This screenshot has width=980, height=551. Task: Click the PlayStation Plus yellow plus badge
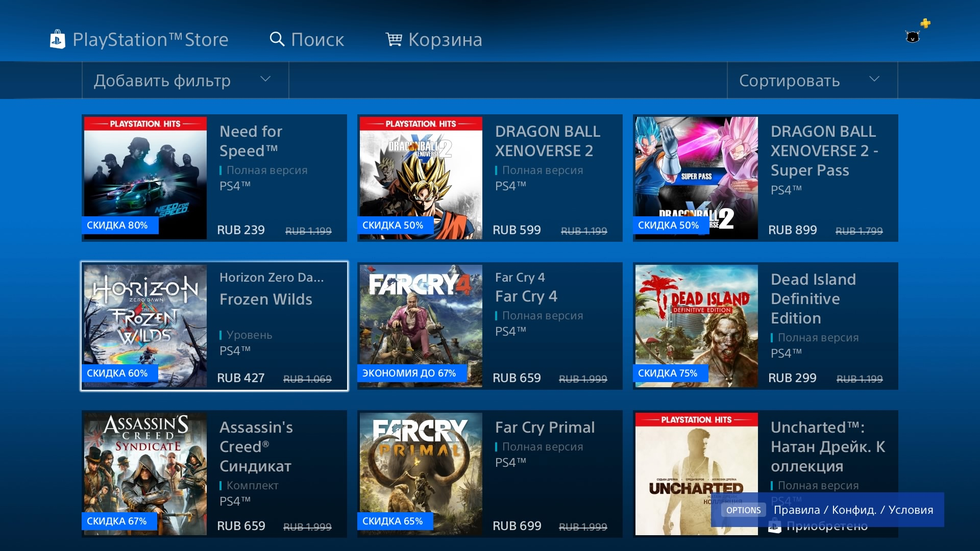925,23
